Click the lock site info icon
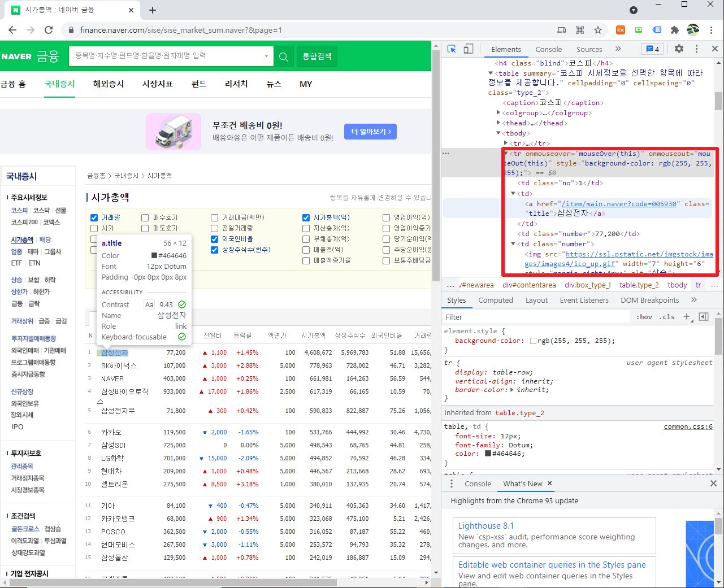 coord(71,30)
